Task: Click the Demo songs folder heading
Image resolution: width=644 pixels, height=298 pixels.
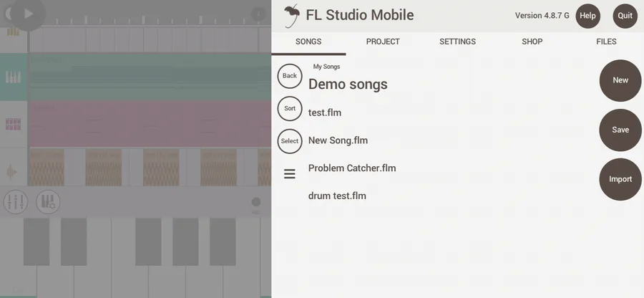Action: point(348,85)
